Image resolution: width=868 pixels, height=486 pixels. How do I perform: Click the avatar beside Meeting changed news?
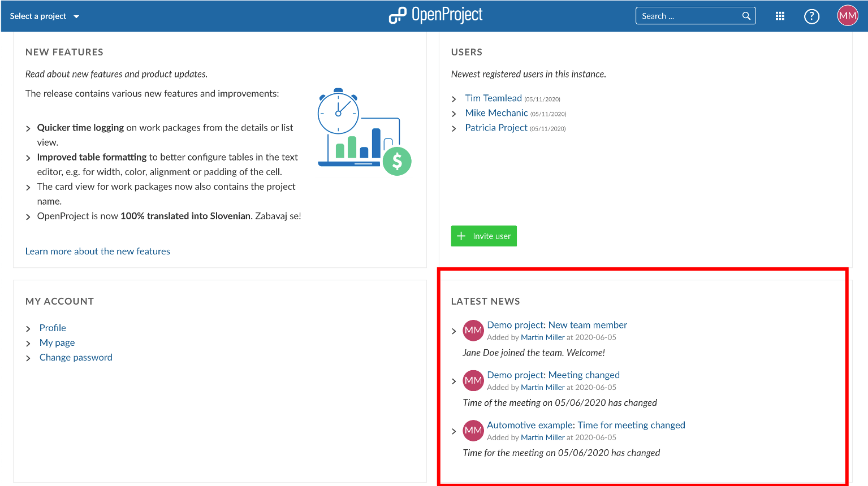pos(473,380)
